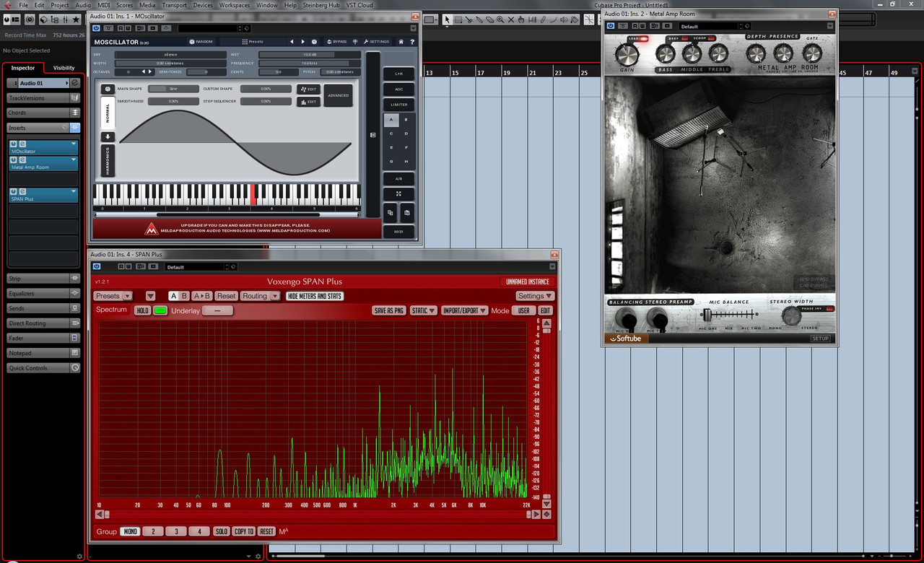The width and height of the screenshot is (924, 563).
Task: Open the Transport menu
Action: coord(175,5)
